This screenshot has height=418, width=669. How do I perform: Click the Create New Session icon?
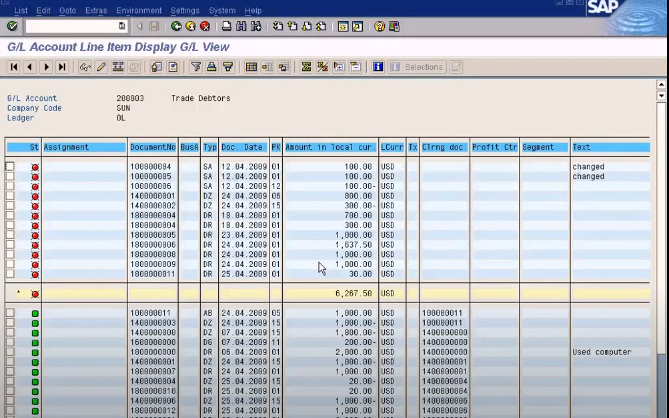tap(343, 26)
